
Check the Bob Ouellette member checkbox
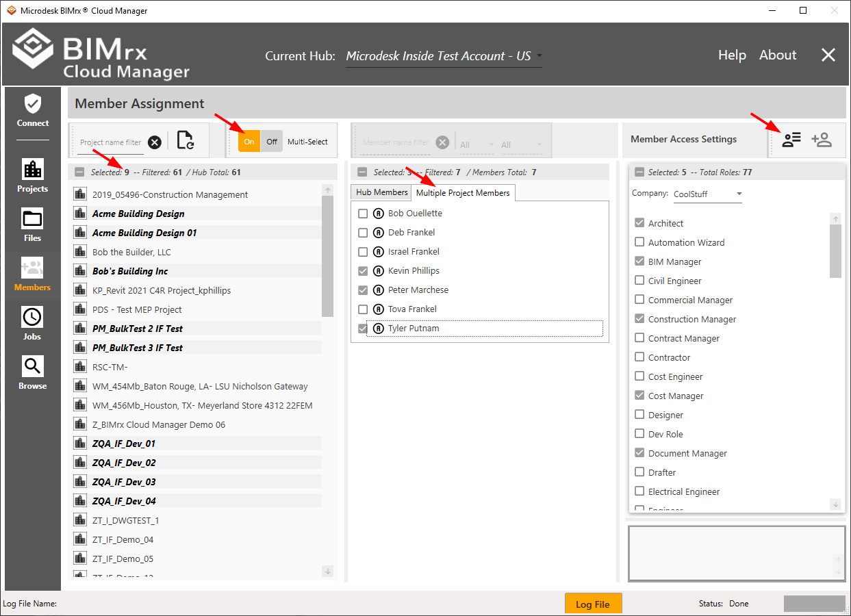click(363, 214)
